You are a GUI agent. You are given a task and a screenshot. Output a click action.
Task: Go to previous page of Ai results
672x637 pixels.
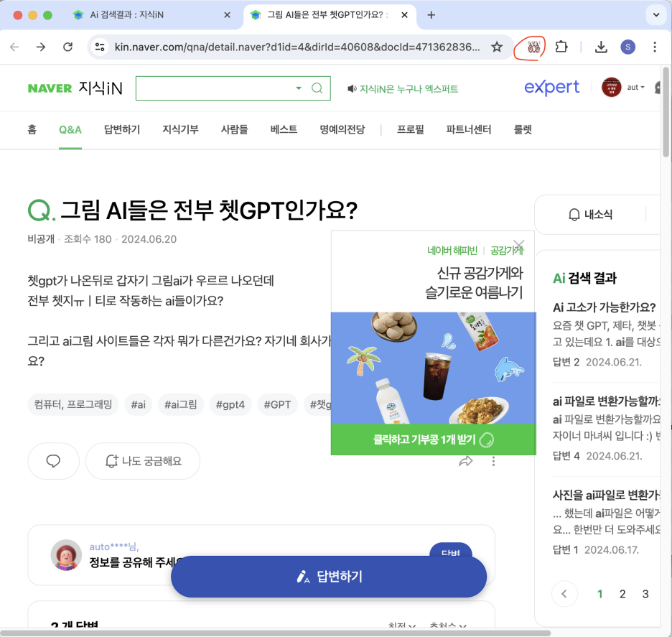click(x=564, y=594)
